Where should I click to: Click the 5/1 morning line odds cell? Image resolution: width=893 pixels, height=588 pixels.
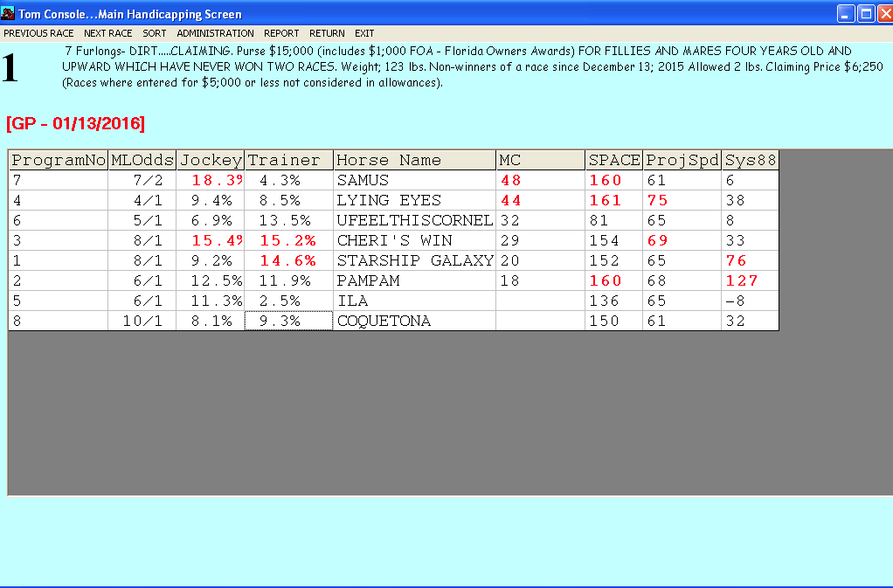142,220
